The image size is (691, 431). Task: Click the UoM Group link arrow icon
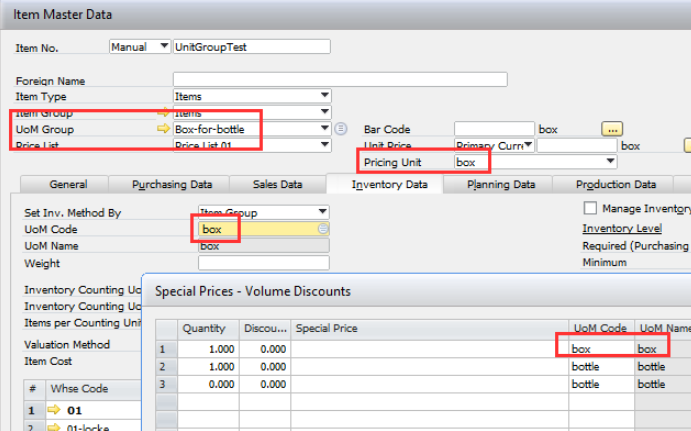(x=164, y=129)
